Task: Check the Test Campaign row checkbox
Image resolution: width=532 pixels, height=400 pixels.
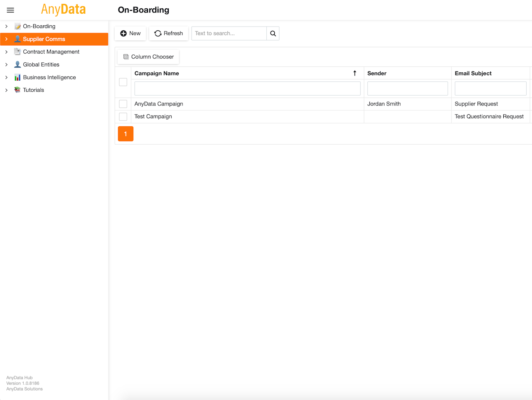Action: click(x=123, y=117)
